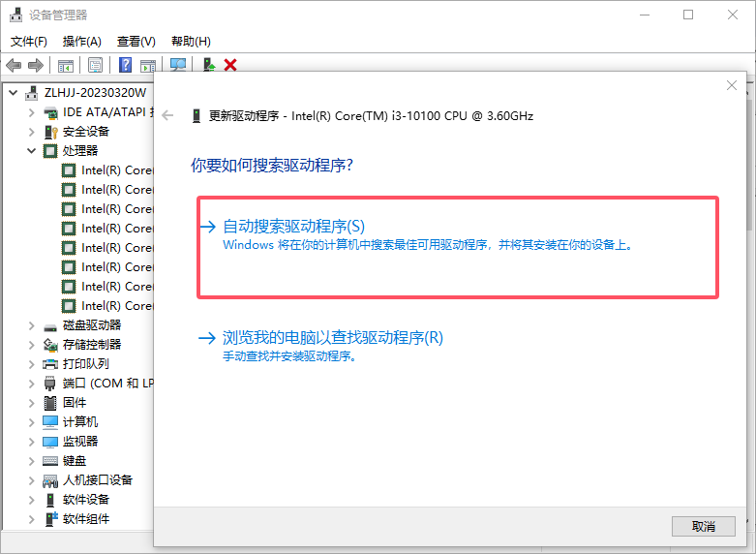Select the 软件设备 tree label
The height and width of the screenshot is (554, 756).
[86, 500]
